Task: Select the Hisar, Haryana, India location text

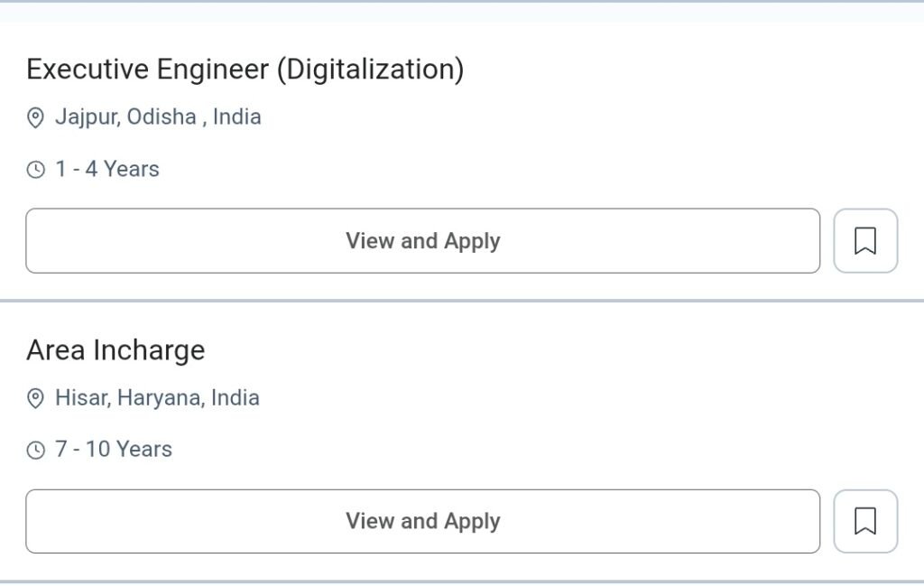Action: pyautogui.click(x=157, y=398)
